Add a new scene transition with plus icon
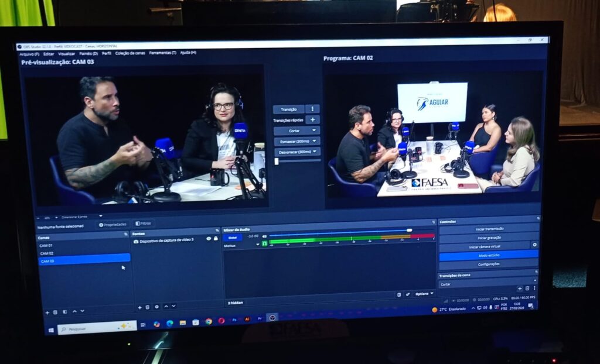 (519, 289)
